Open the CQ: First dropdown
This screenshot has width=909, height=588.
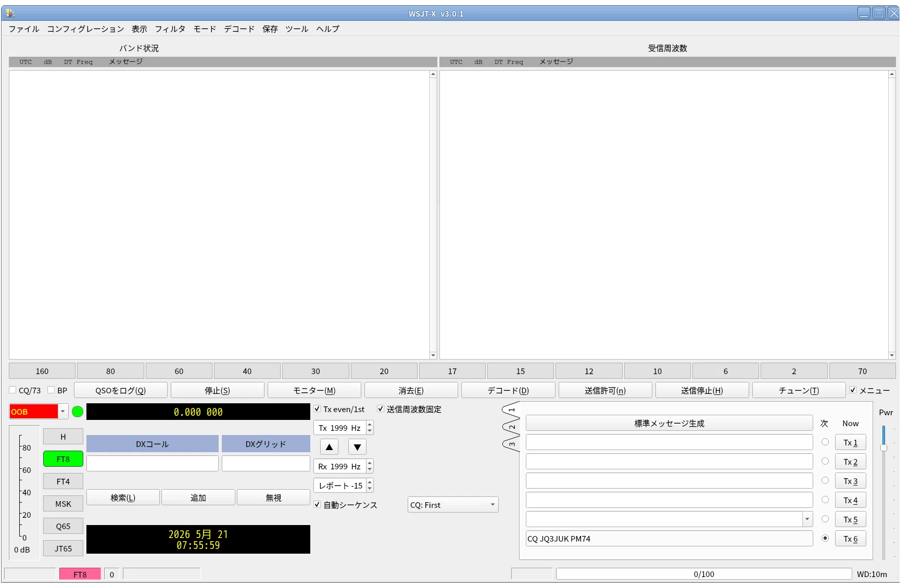click(x=453, y=505)
